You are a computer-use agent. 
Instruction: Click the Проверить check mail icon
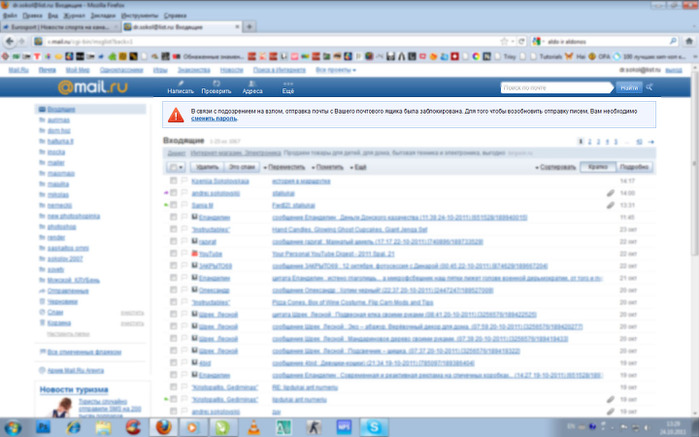click(216, 83)
